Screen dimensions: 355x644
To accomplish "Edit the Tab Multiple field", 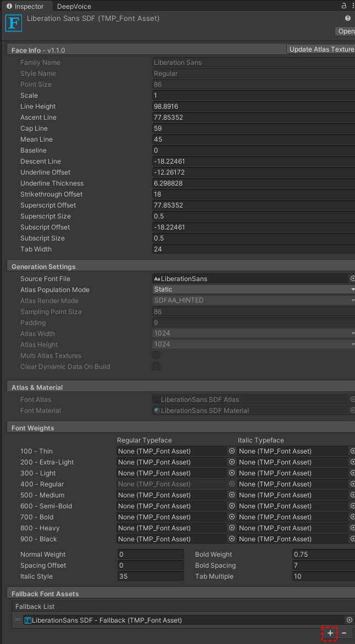I will pyautogui.click(x=324, y=576).
